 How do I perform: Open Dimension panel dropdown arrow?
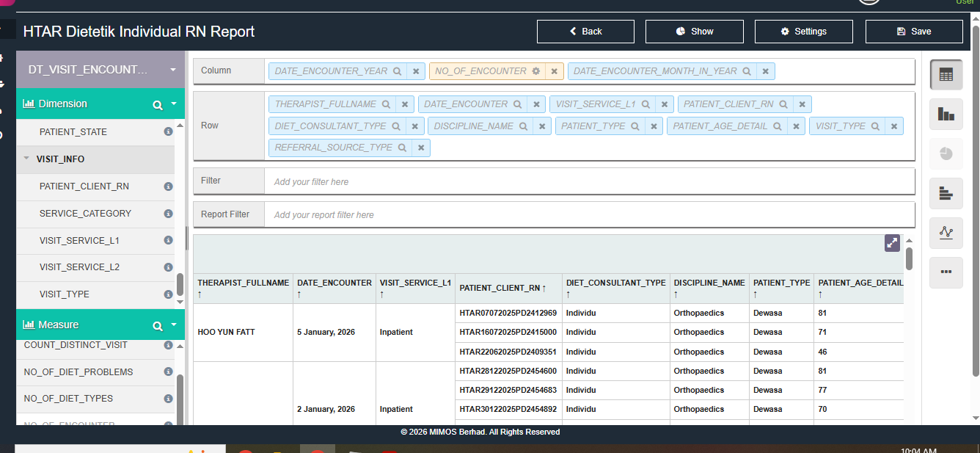pos(174,104)
